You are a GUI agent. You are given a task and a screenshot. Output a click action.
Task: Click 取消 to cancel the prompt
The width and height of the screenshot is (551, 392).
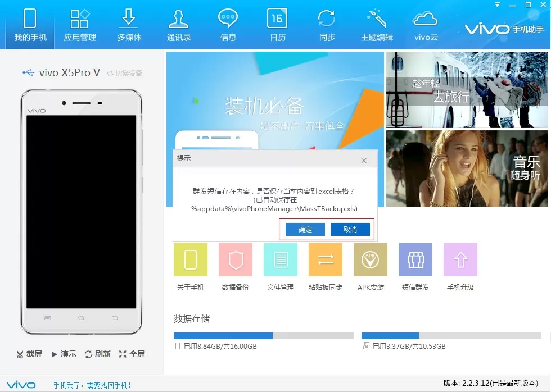(x=350, y=230)
